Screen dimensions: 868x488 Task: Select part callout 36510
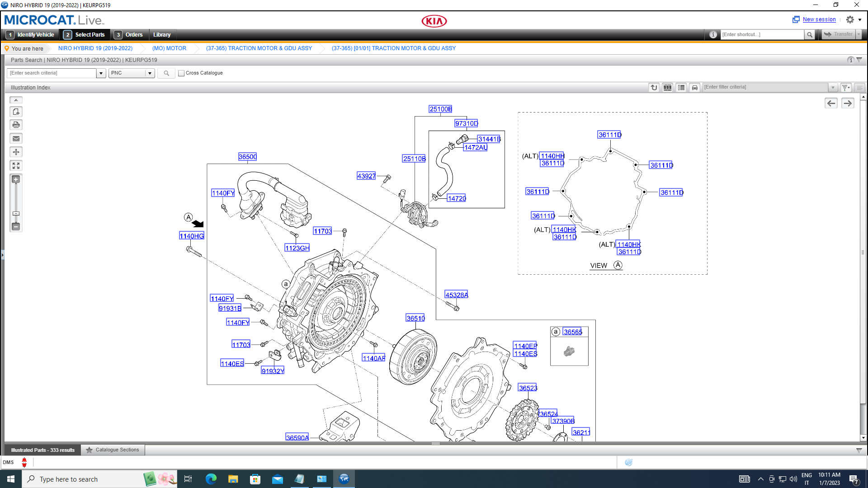[x=415, y=318]
